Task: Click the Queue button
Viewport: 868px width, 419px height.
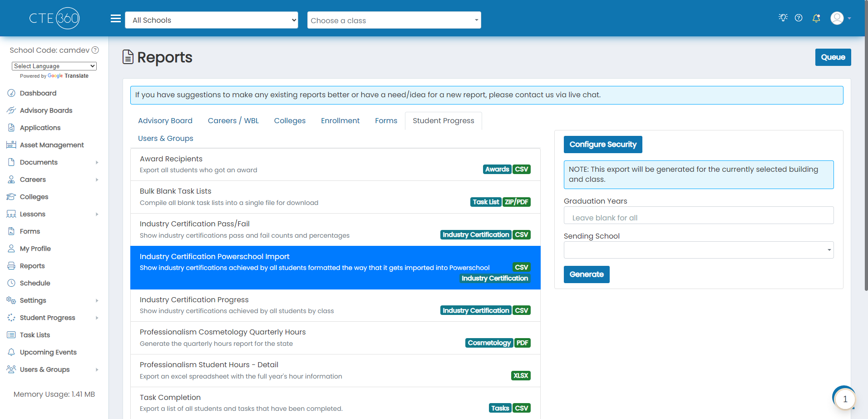Action: click(x=833, y=57)
